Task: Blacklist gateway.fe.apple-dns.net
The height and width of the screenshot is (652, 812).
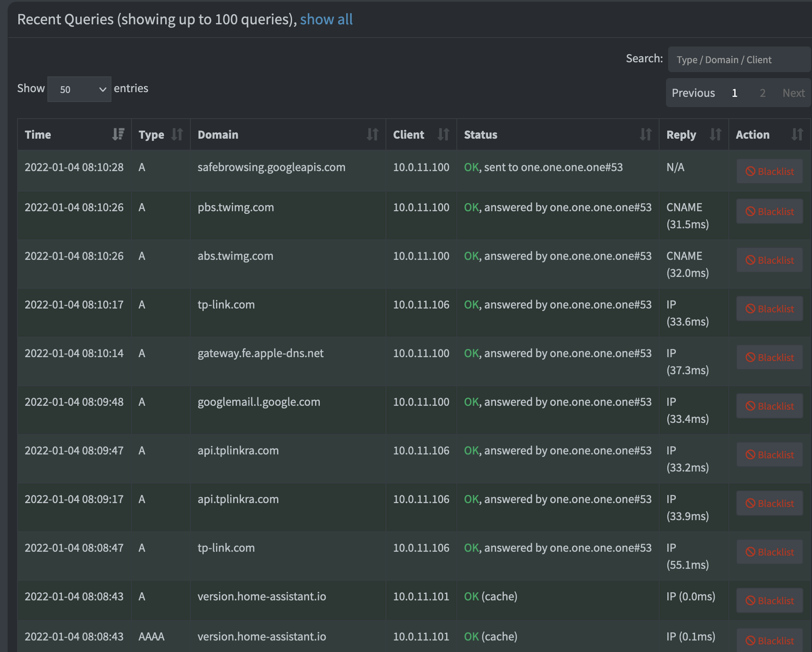Action: tap(770, 357)
